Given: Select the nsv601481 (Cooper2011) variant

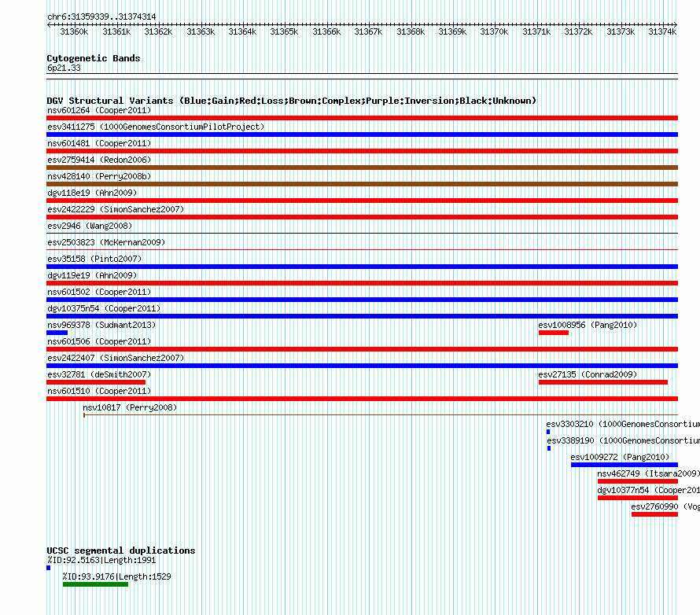Looking at the screenshot, I should (x=99, y=143).
